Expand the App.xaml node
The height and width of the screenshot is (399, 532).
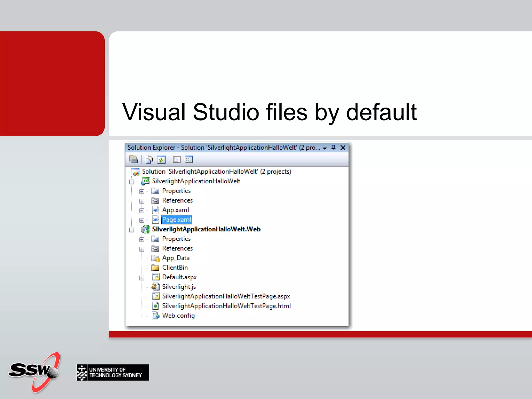[x=142, y=211]
